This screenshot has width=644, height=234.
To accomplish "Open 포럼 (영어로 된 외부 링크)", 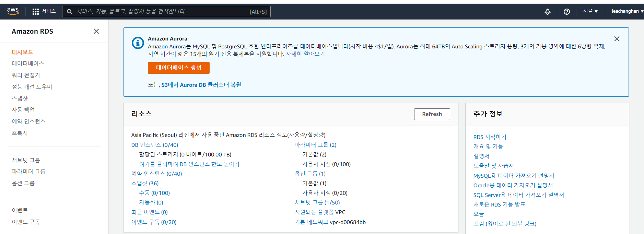I will coord(505,224).
